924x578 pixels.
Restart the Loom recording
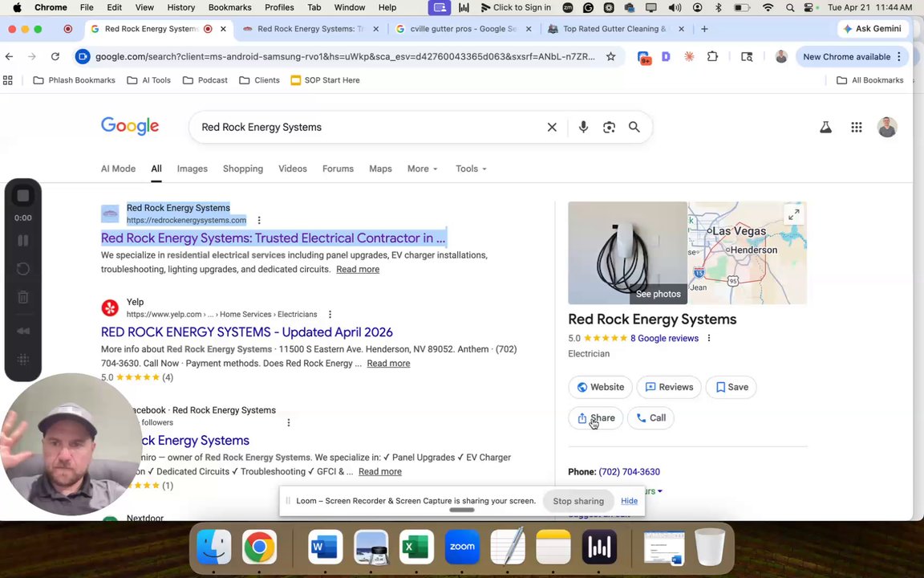[23, 269]
